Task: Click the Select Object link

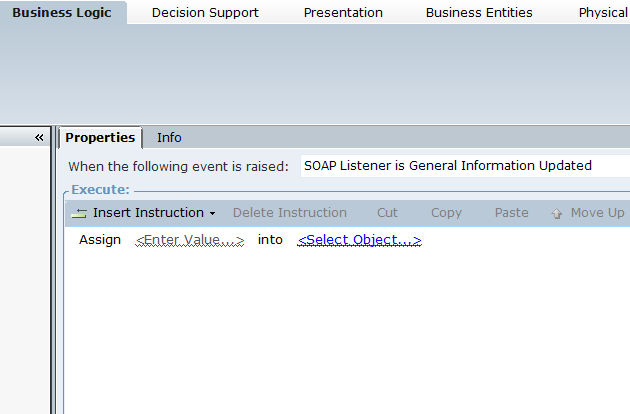Action: pos(359,240)
